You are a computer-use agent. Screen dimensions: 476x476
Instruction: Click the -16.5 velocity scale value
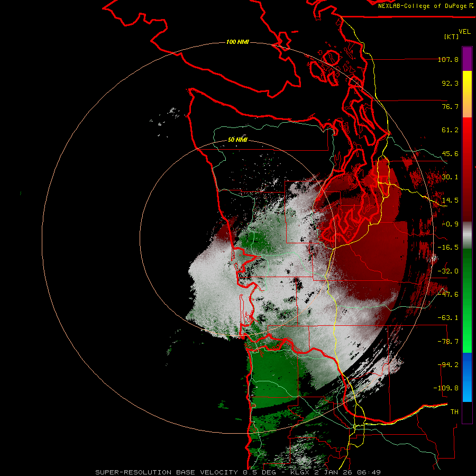pyautogui.click(x=448, y=248)
